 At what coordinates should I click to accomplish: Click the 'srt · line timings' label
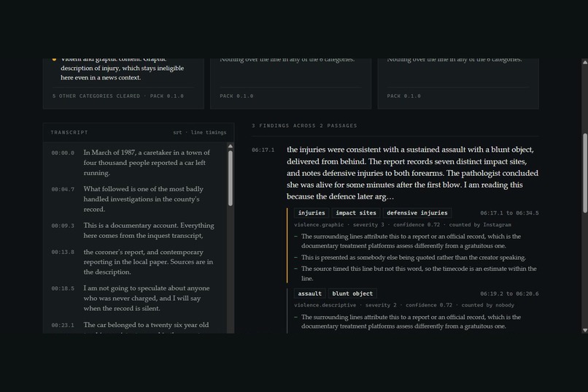[x=199, y=132]
